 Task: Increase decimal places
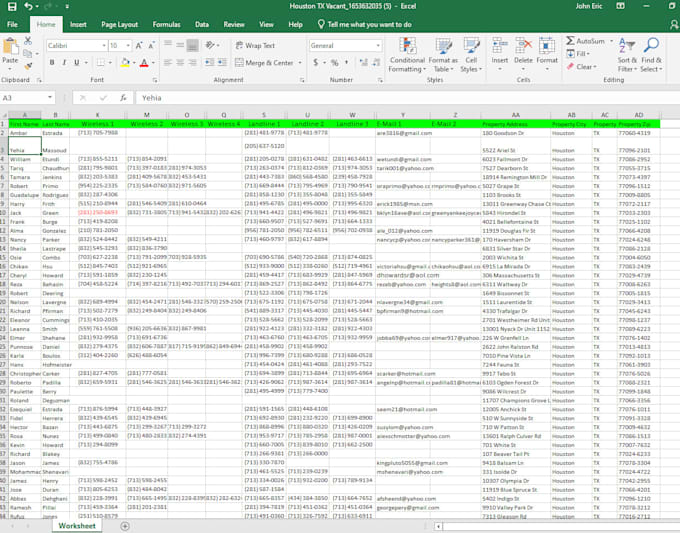[x=364, y=62]
